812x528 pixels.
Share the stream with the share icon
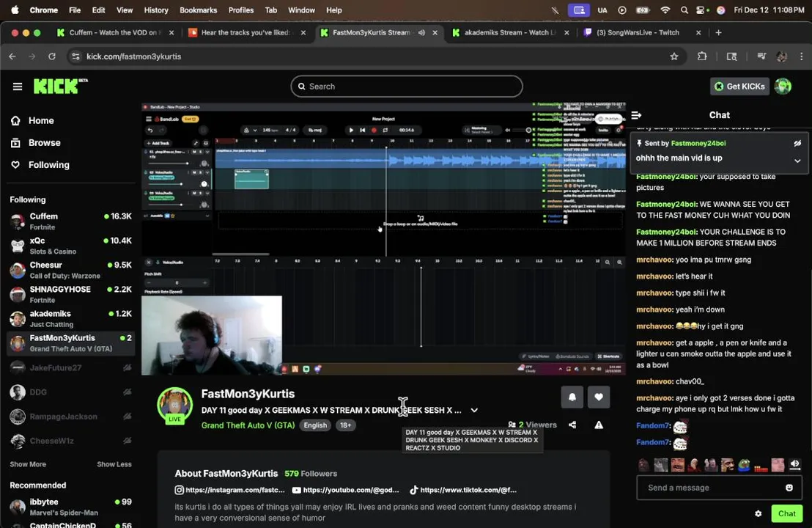(572, 425)
